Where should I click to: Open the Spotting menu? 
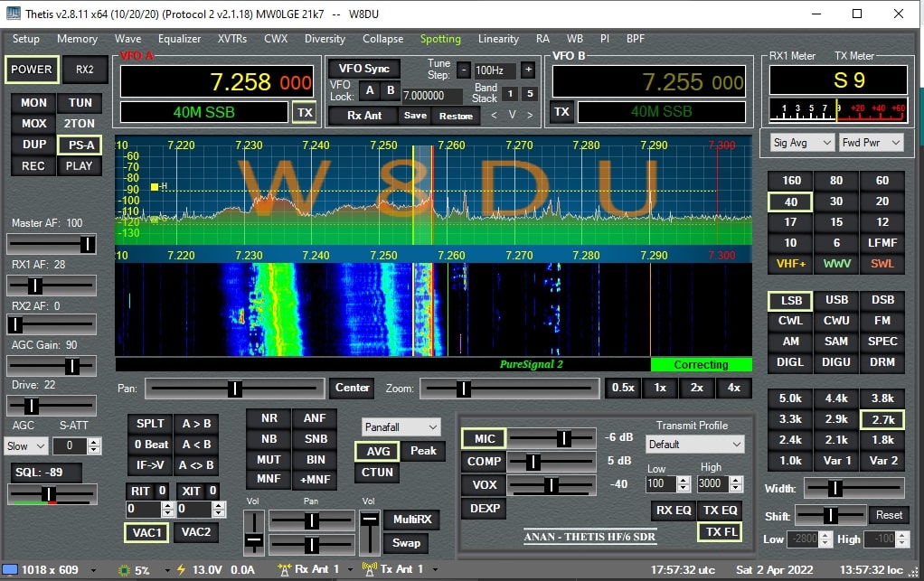(x=440, y=39)
